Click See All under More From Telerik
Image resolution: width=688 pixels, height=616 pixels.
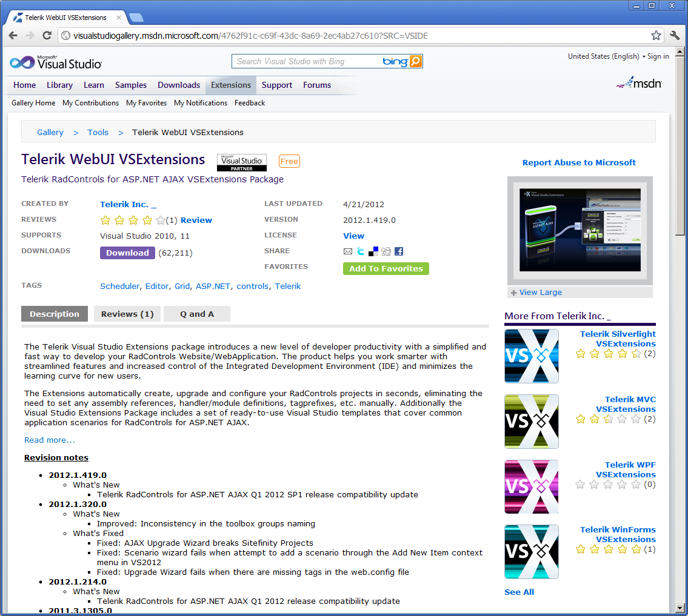tap(519, 592)
